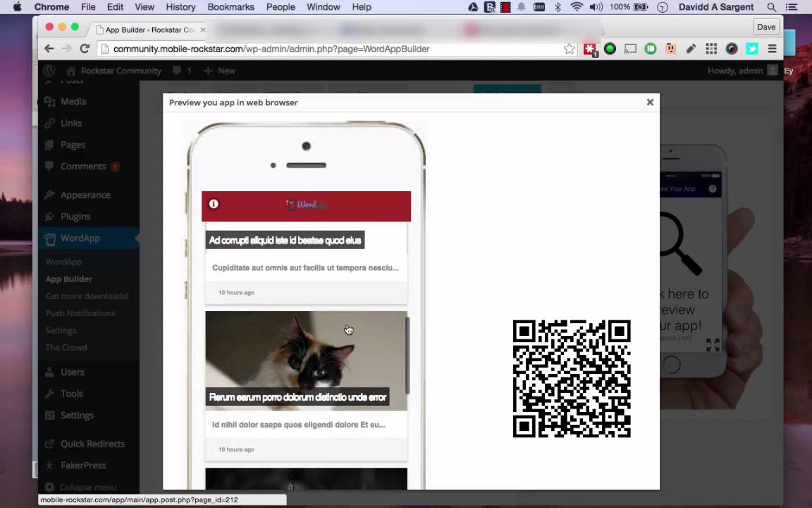This screenshot has height=508, width=812.
Task: Open Google Drive menu bar icon
Action: (473, 7)
